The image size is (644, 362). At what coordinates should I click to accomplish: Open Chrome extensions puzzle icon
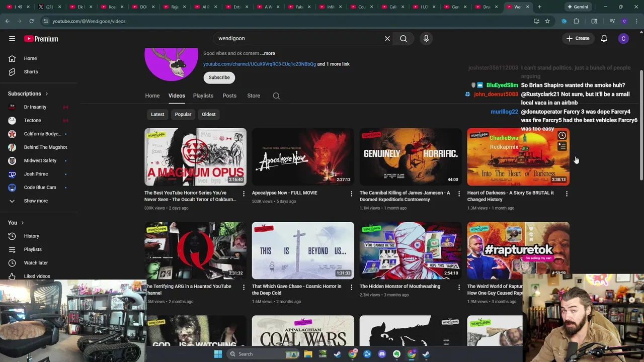pos(577,21)
